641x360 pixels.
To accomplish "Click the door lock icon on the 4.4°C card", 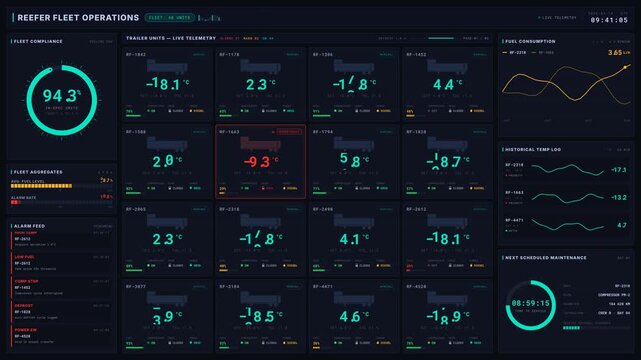I will pyautogui.click(x=450, y=111).
